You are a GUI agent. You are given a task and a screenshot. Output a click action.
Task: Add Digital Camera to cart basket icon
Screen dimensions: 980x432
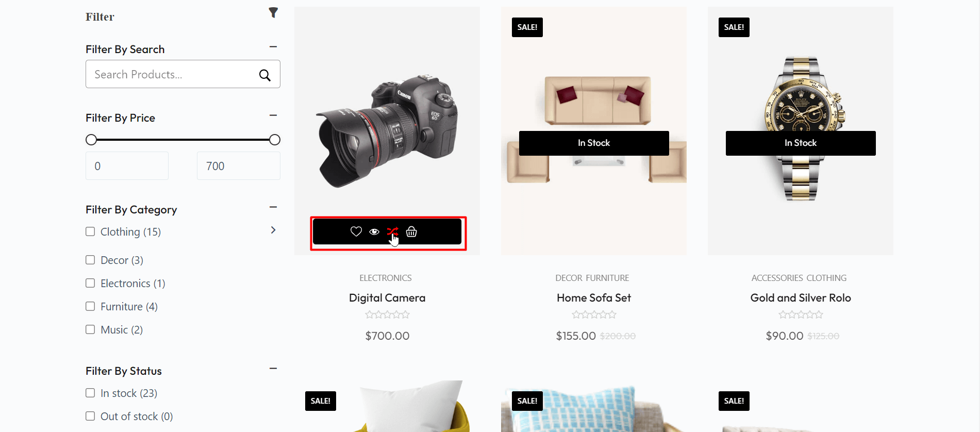tap(411, 231)
